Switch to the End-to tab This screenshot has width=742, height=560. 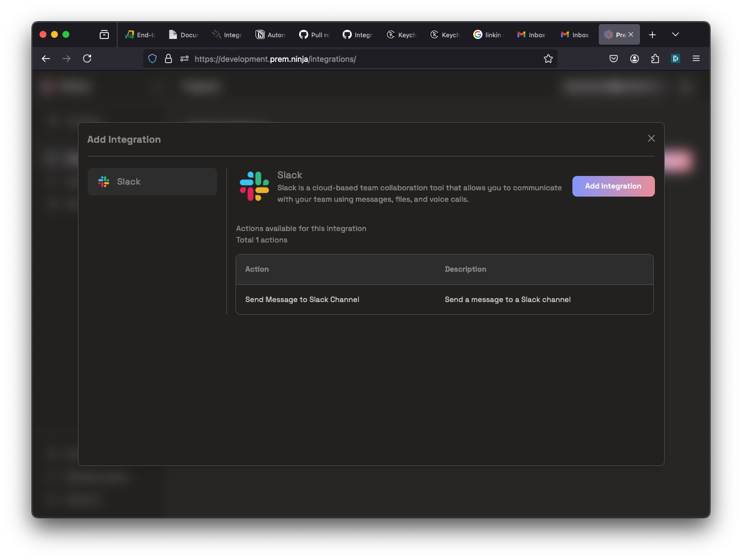[x=141, y=35]
